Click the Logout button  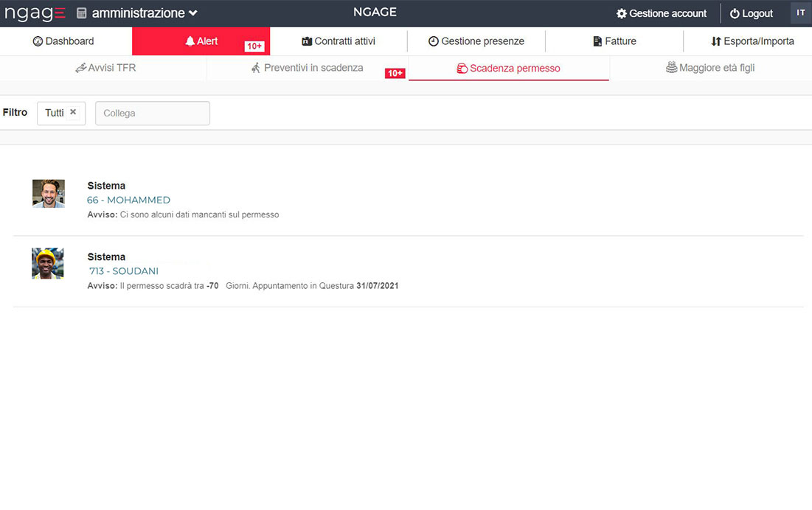point(751,13)
